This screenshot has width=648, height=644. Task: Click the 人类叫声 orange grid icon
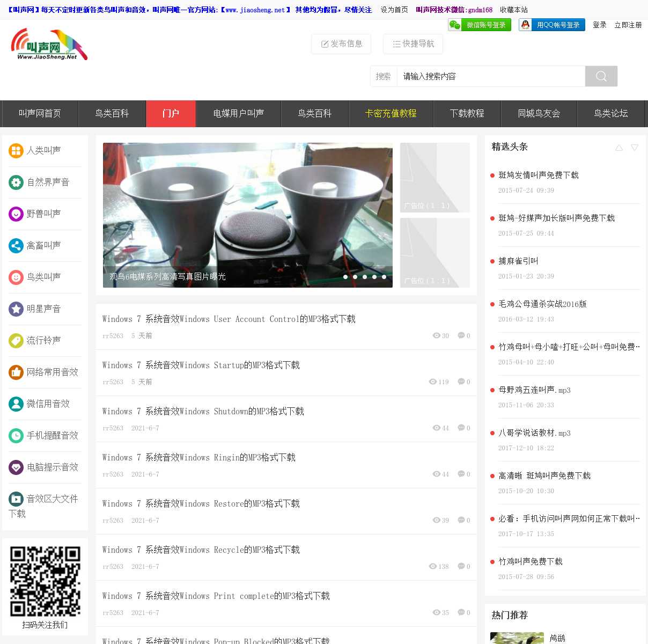(16, 151)
